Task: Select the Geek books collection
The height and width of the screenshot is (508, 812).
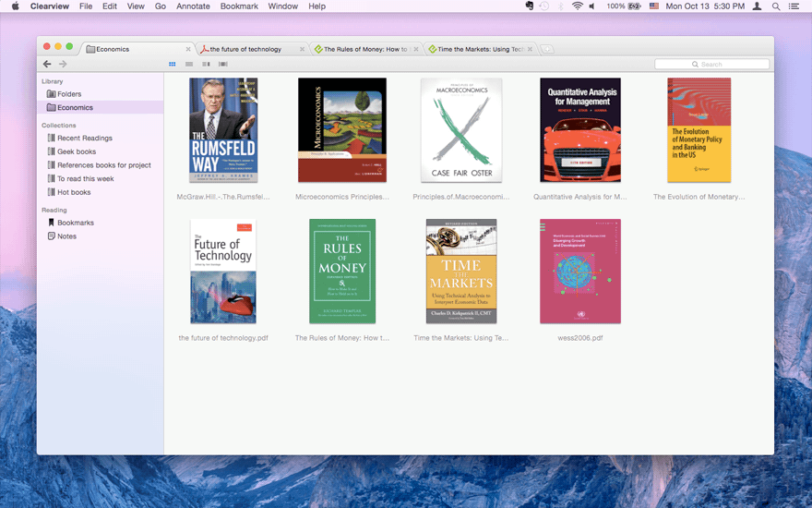Action: click(x=76, y=151)
